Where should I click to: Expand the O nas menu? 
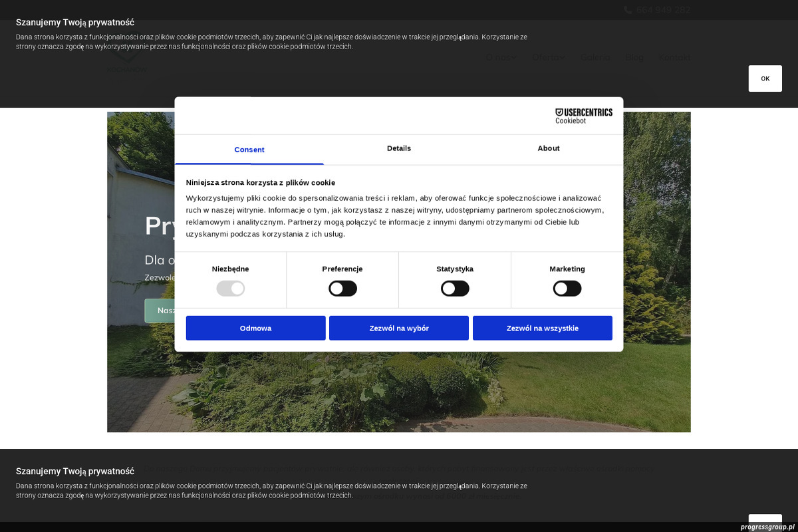[x=501, y=57]
